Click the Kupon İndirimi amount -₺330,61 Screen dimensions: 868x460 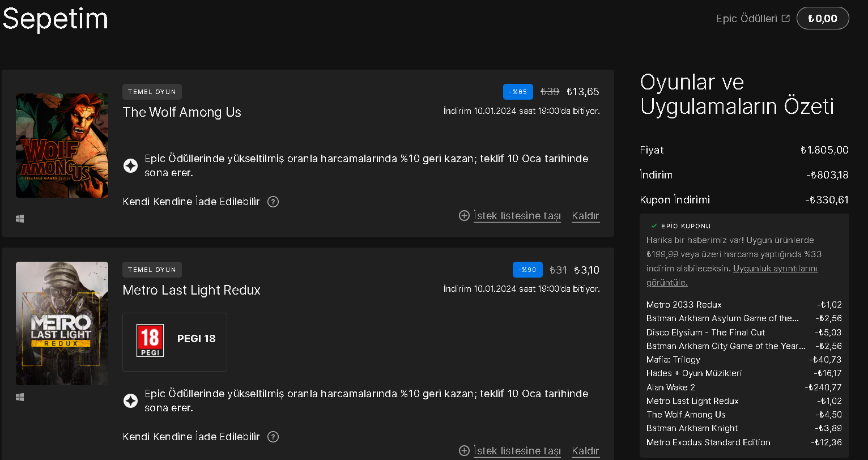[827, 200]
